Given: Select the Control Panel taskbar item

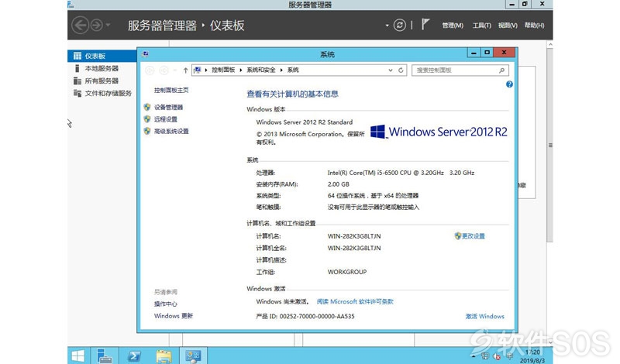Looking at the screenshot, I should [x=193, y=355].
